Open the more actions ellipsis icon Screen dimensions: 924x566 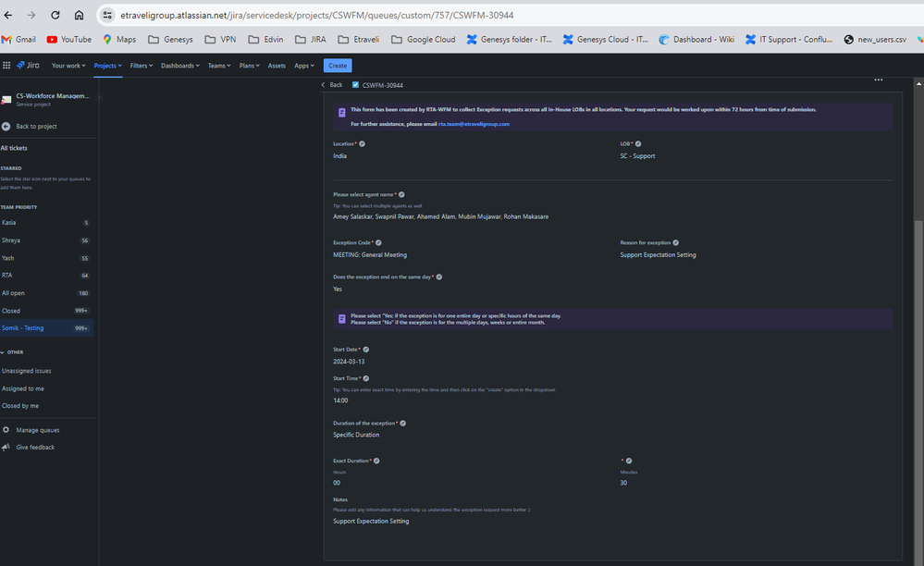tap(877, 80)
